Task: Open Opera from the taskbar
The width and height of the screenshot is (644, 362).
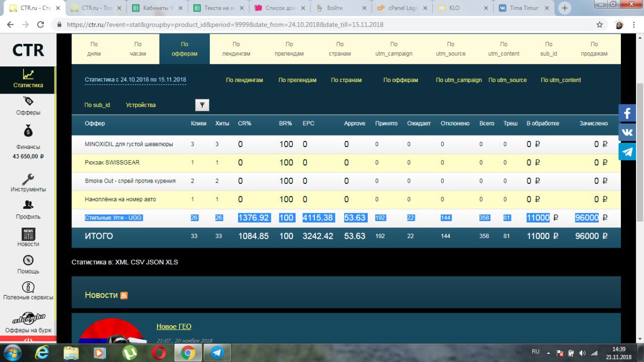Action: [158, 352]
